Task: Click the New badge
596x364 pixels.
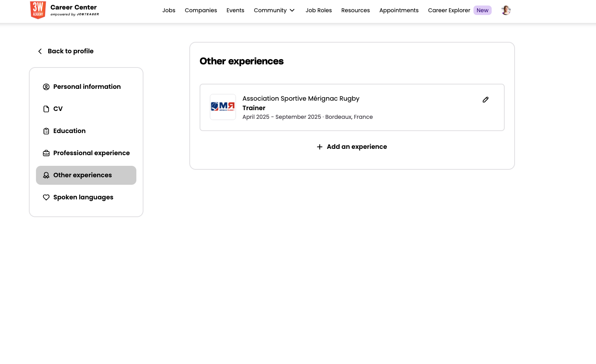Action: pyautogui.click(x=483, y=10)
